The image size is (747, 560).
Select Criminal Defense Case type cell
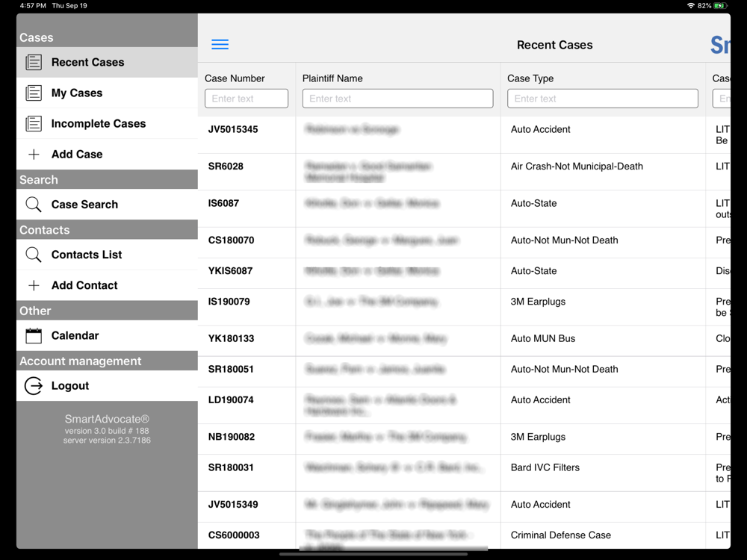click(x=560, y=535)
